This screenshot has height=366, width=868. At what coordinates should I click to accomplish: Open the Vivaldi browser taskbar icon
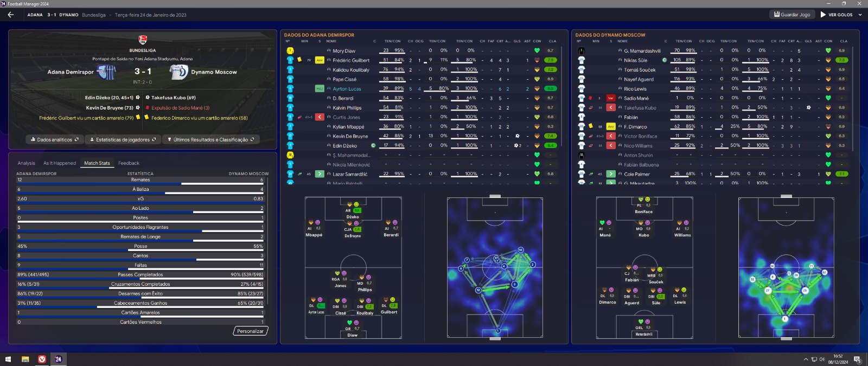[x=42, y=359]
